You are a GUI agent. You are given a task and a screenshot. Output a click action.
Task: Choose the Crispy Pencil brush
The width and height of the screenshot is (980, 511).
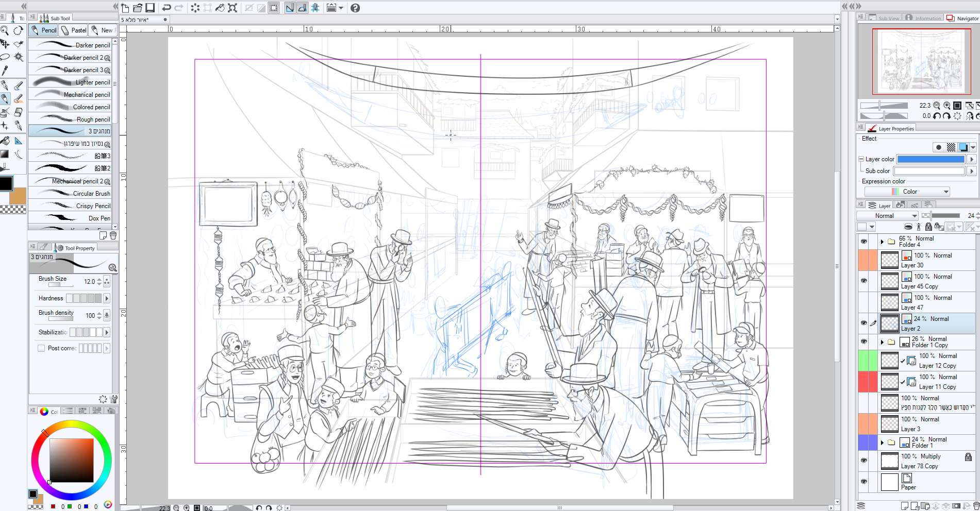(71, 206)
